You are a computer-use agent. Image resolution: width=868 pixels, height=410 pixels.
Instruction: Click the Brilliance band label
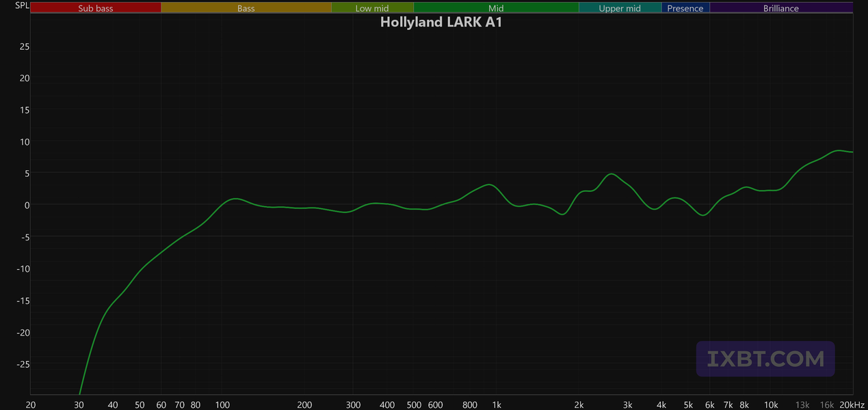(x=781, y=8)
